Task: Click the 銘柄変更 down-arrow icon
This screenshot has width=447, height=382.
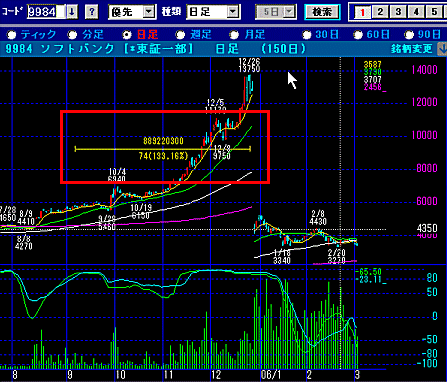Action: tap(442, 49)
